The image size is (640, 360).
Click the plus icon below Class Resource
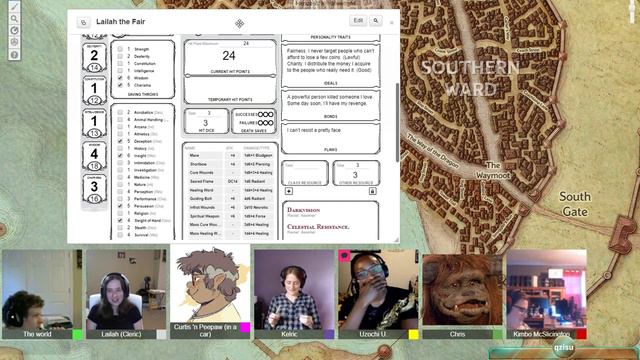click(289, 191)
